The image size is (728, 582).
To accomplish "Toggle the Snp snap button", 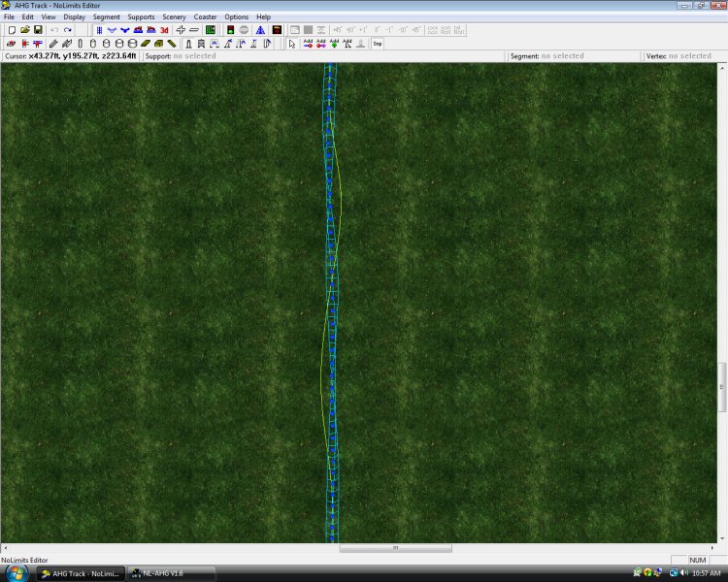I will (x=378, y=44).
